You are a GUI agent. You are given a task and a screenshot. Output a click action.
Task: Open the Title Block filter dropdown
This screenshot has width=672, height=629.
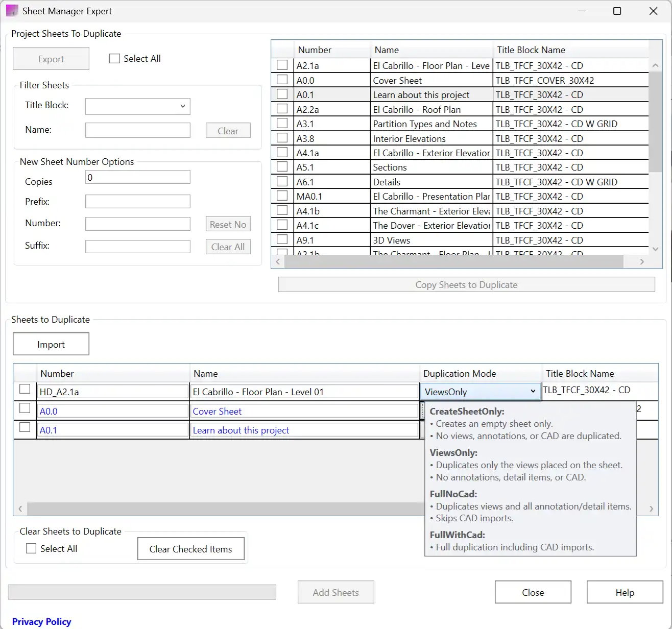point(137,106)
